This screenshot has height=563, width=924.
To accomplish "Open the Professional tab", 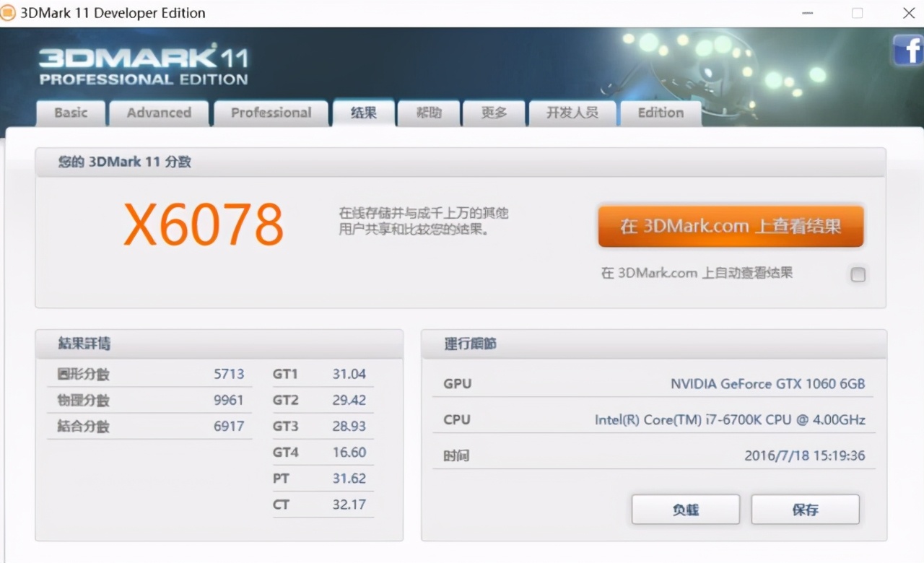I will click(271, 113).
